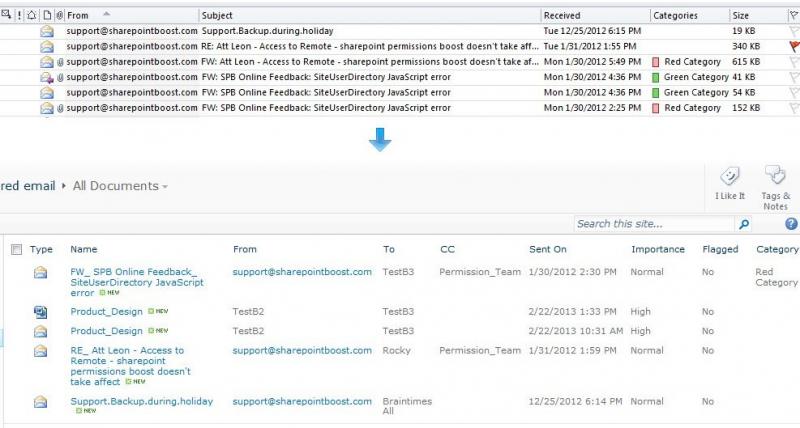This screenshot has width=800, height=428.
Task: Click the importance exclamation column header
Action: (x=18, y=16)
